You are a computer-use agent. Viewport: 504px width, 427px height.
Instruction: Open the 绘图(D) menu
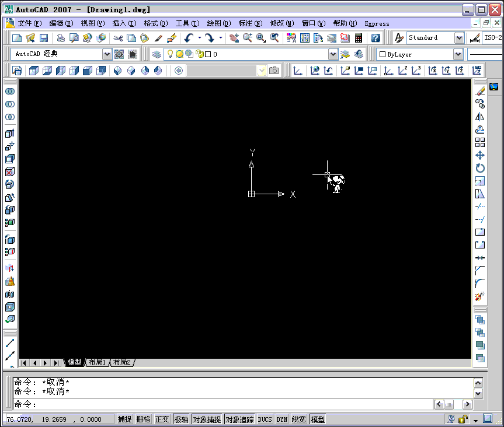click(x=218, y=23)
